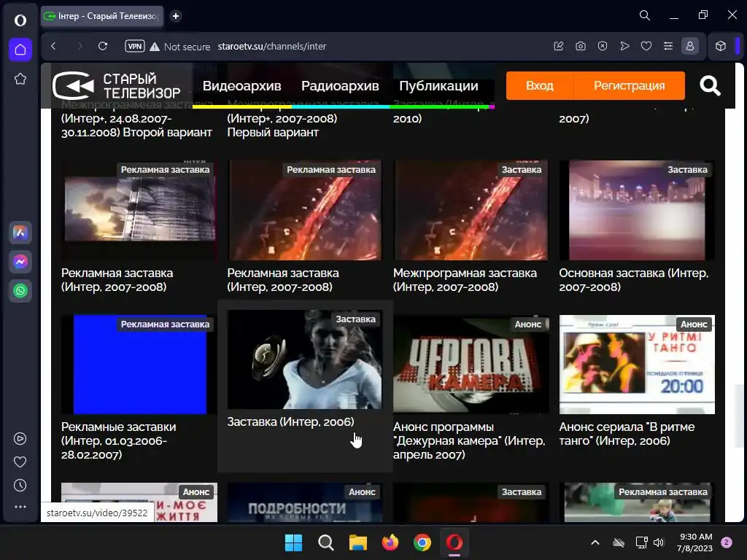Image resolution: width=747 pixels, height=560 pixels.
Task: Open the Видеоархив menu
Action: (241, 86)
